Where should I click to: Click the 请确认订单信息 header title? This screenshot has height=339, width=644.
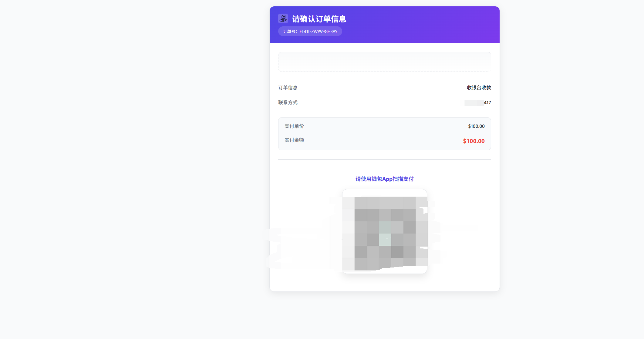(319, 19)
